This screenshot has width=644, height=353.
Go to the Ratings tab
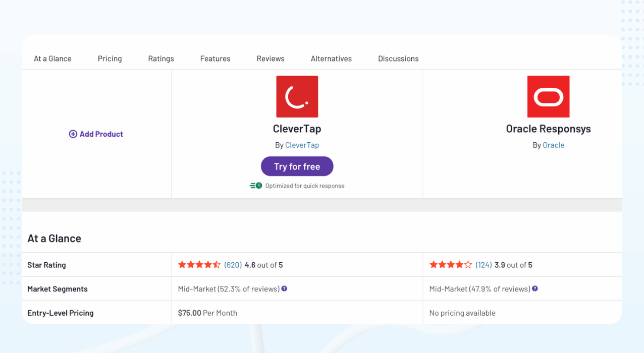coord(161,58)
